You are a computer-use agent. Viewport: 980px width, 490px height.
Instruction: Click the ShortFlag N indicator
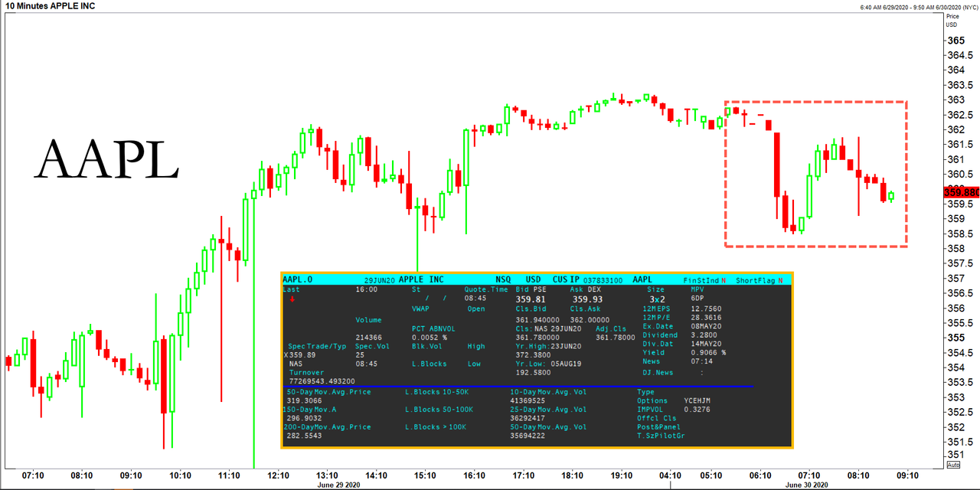coord(759,280)
